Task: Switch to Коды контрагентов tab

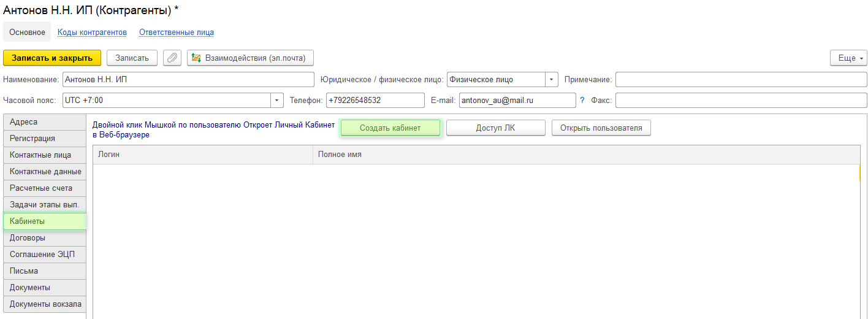Action: click(x=92, y=32)
